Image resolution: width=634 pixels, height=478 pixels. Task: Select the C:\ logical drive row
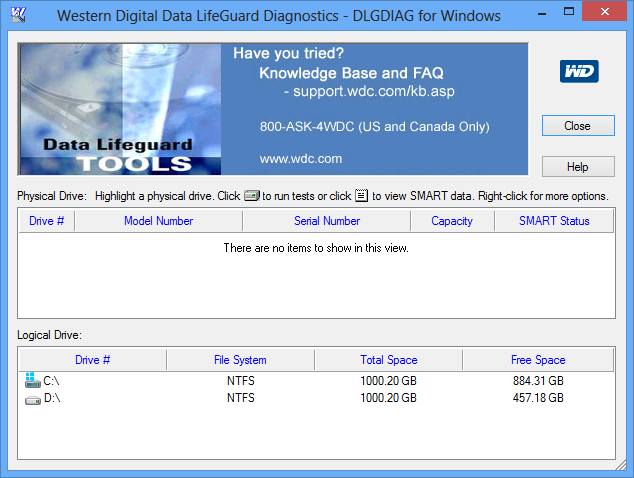317,381
